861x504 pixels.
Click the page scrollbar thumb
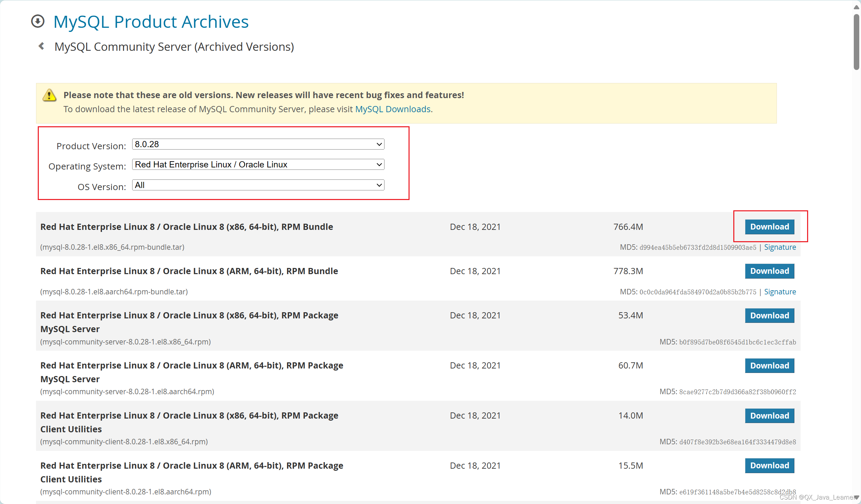click(857, 42)
